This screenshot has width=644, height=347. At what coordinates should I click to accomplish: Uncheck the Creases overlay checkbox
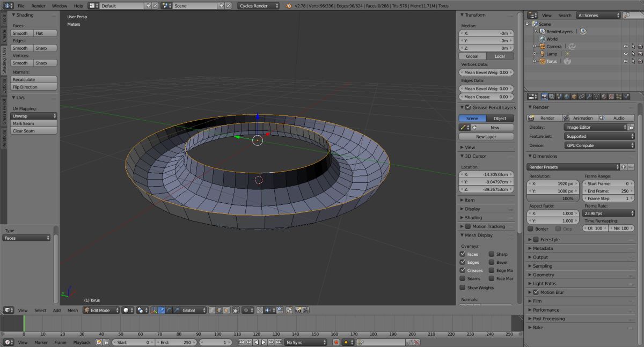pyautogui.click(x=463, y=270)
